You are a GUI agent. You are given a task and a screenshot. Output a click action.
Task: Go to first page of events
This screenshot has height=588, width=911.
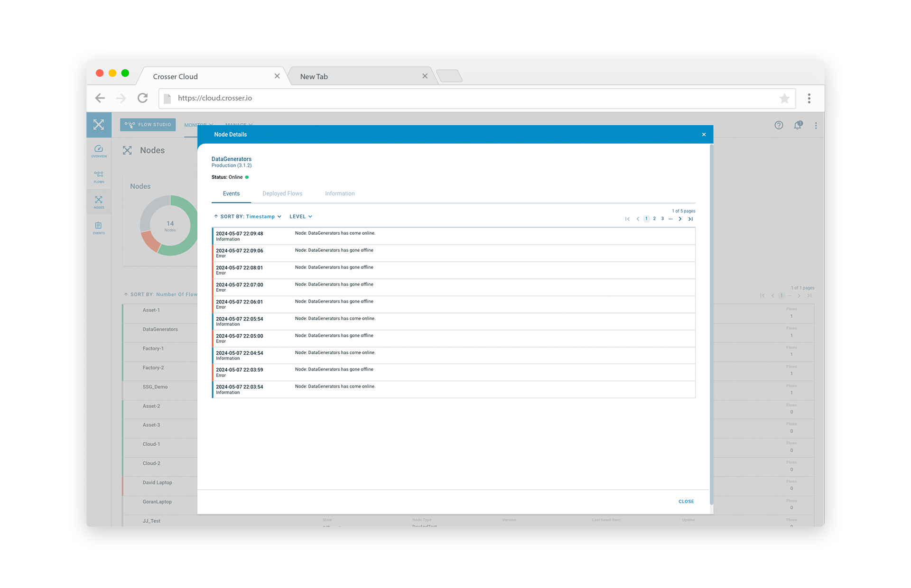point(627,219)
